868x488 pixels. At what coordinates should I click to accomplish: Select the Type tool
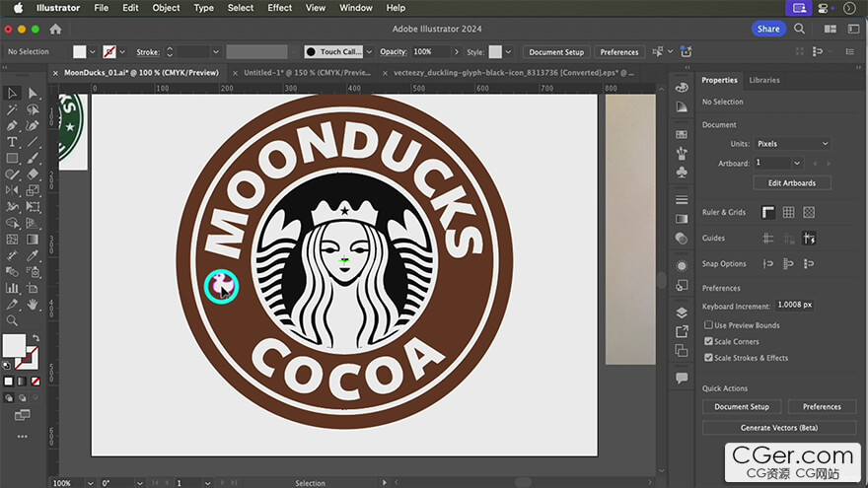point(12,142)
